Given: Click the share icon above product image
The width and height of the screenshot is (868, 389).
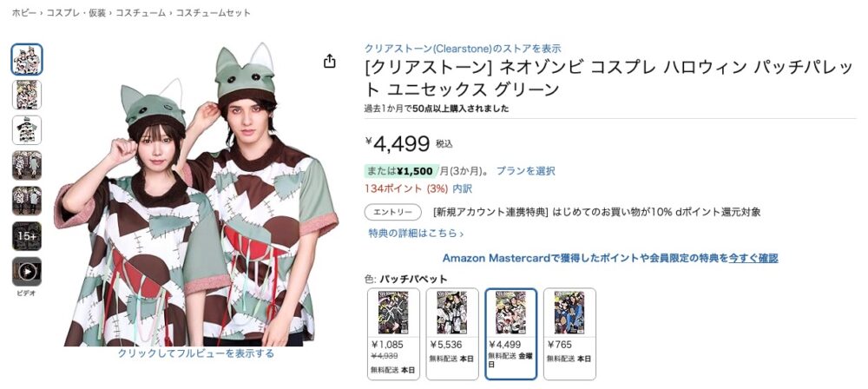Looking at the screenshot, I should [329, 61].
